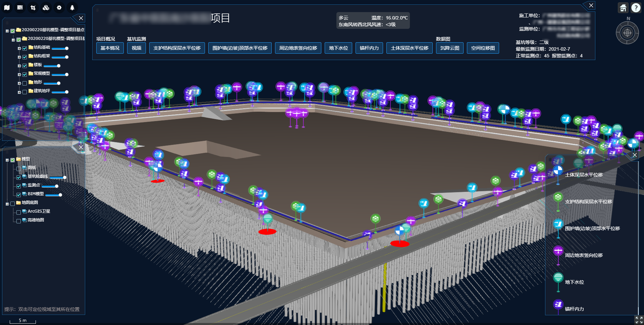Screen dimensions: 644x325
Task: Switch to 地下水位 monitoring tab
Action: tap(338, 48)
